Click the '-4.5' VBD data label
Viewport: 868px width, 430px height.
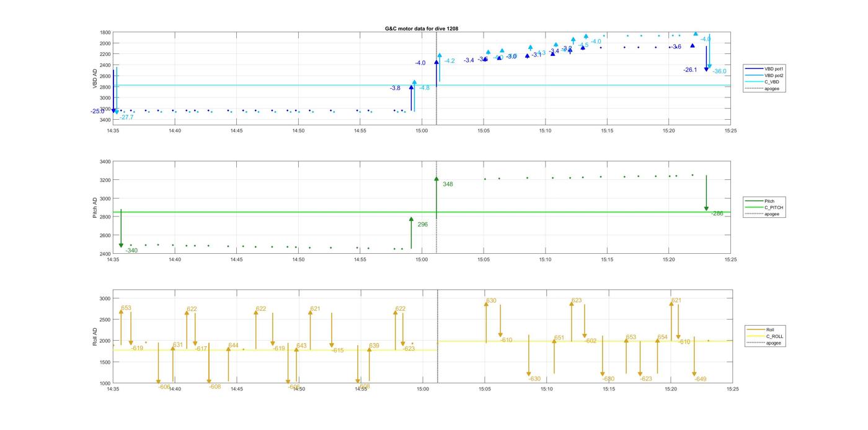pyautogui.click(x=583, y=45)
